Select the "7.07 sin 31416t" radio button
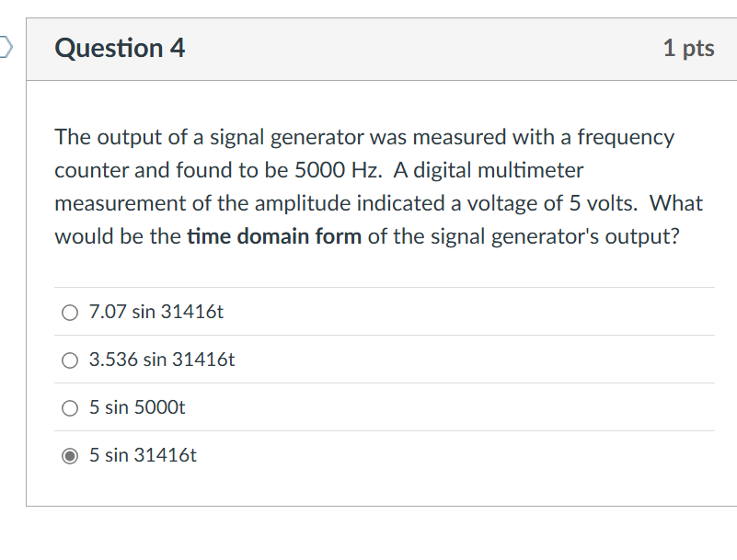 point(70,312)
